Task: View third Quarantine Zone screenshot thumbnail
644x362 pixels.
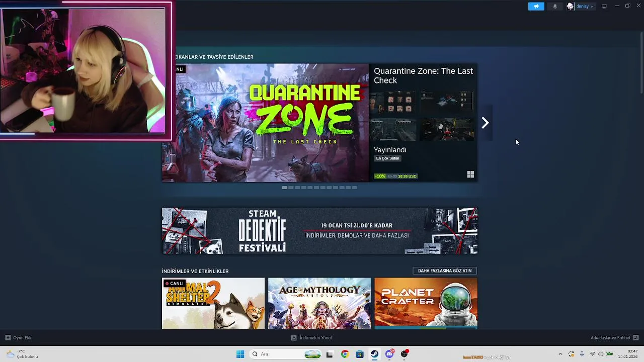Action: click(393, 130)
